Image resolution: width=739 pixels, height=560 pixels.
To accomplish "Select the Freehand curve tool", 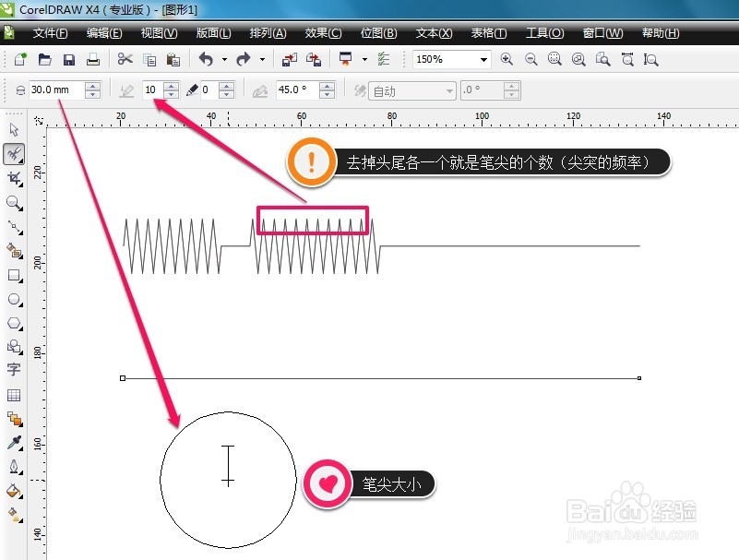I will pyautogui.click(x=14, y=227).
